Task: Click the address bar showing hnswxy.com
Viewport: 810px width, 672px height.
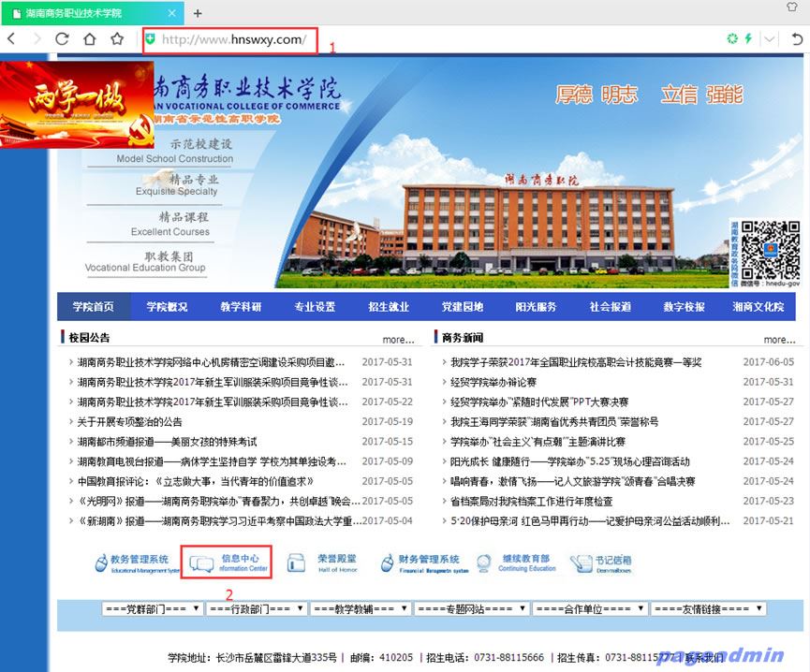Action: tap(234, 39)
